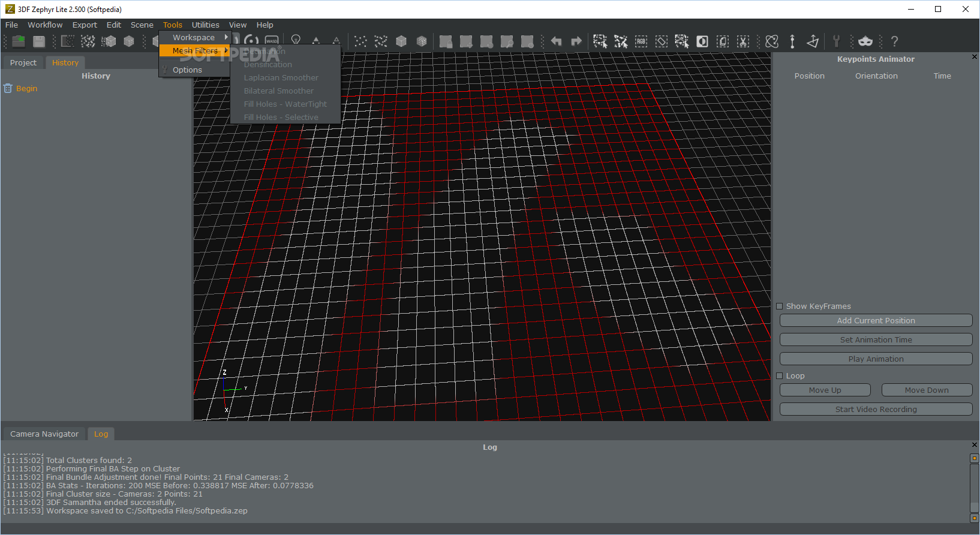This screenshot has width=980, height=535.
Task: Open the Workflow menu
Action: pos(45,25)
